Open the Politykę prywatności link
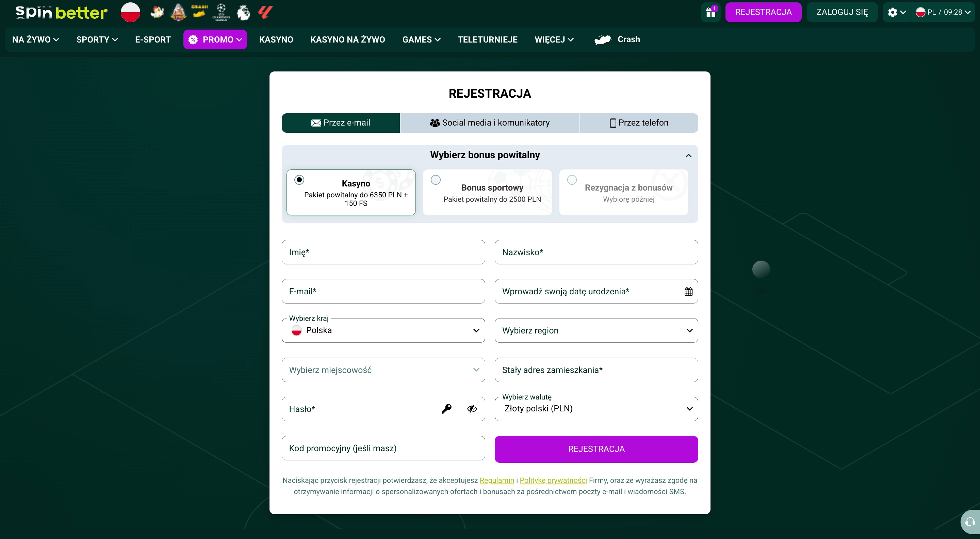This screenshot has height=539, width=980. tap(553, 480)
